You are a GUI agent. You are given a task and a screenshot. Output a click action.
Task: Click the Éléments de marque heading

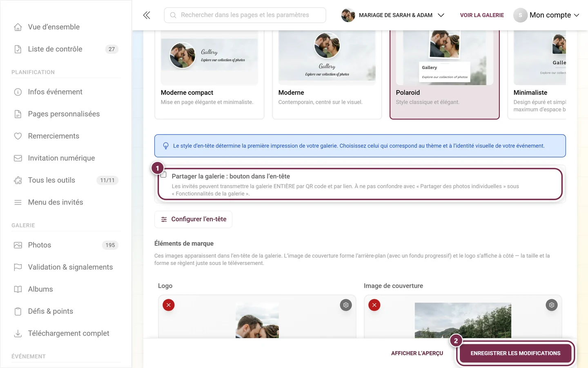coord(184,244)
